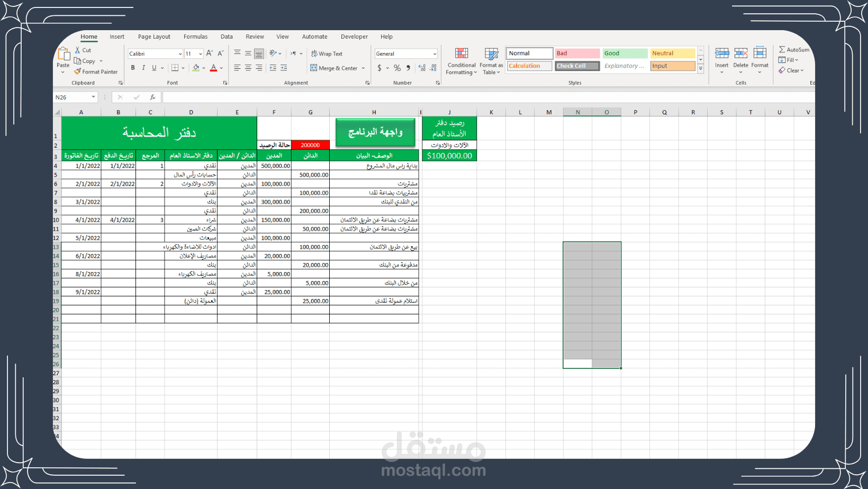
Task: Toggle Bottom Align vertical alignment
Action: (259, 53)
